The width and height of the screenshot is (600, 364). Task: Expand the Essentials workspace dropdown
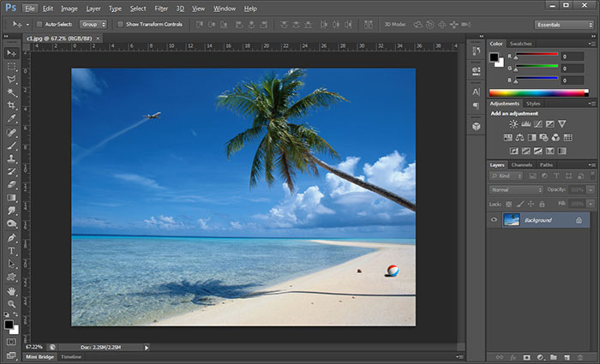(x=564, y=25)
